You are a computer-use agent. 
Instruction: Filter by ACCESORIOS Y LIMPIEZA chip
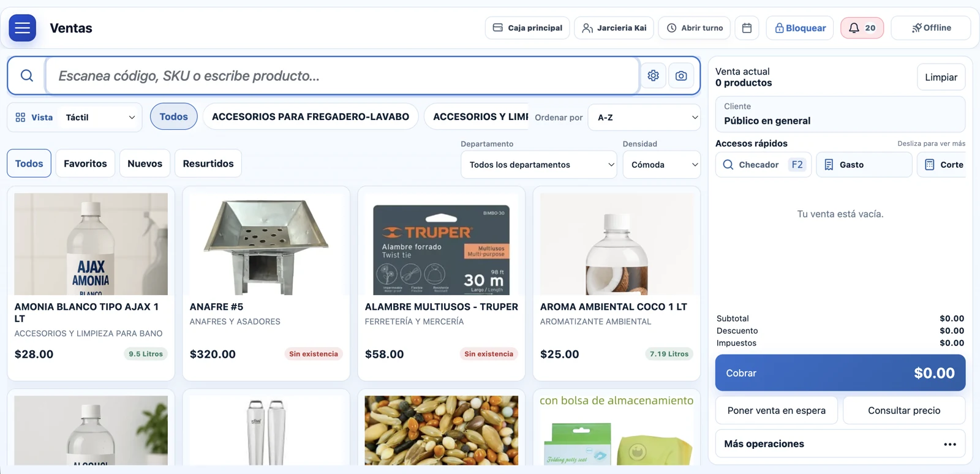[477, 116]
